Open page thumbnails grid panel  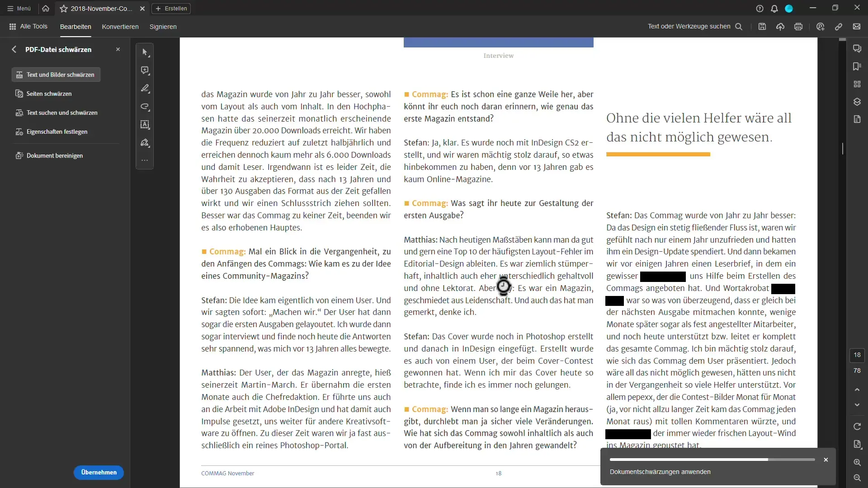coord(857,84)
